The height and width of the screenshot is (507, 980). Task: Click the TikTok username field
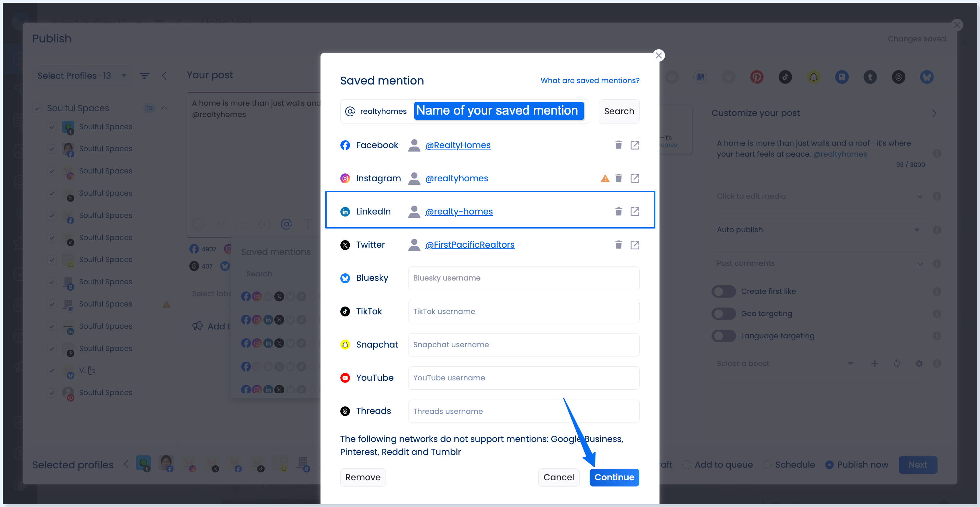pos(524,311)
